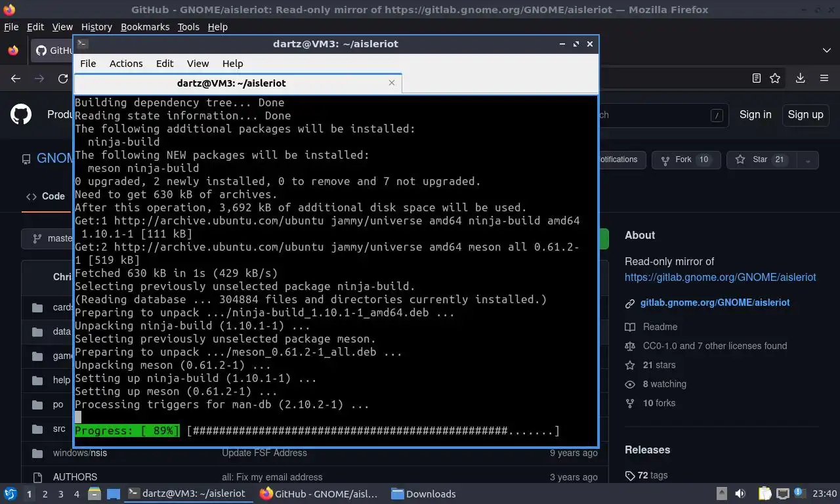Click the notification tray icon with blue badge

coord(800,493)
